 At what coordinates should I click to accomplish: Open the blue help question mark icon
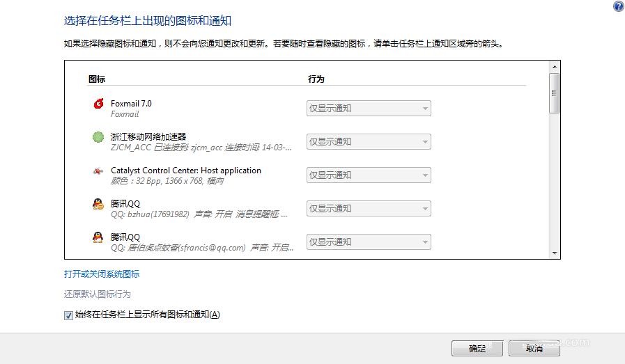click(x=618, y=6)
